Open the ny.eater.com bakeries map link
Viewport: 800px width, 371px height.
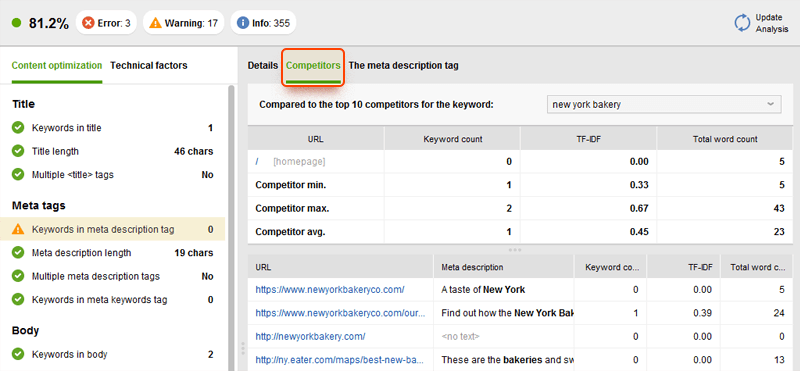coord(339,360)
